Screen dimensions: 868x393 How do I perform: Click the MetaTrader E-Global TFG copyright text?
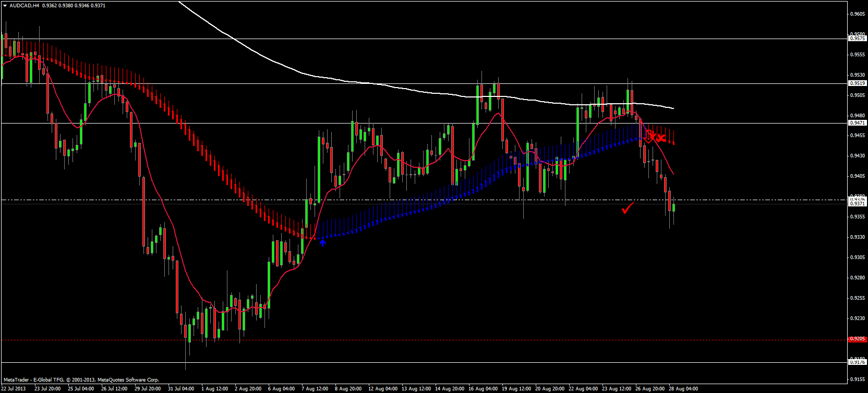[x=81, y=380]
